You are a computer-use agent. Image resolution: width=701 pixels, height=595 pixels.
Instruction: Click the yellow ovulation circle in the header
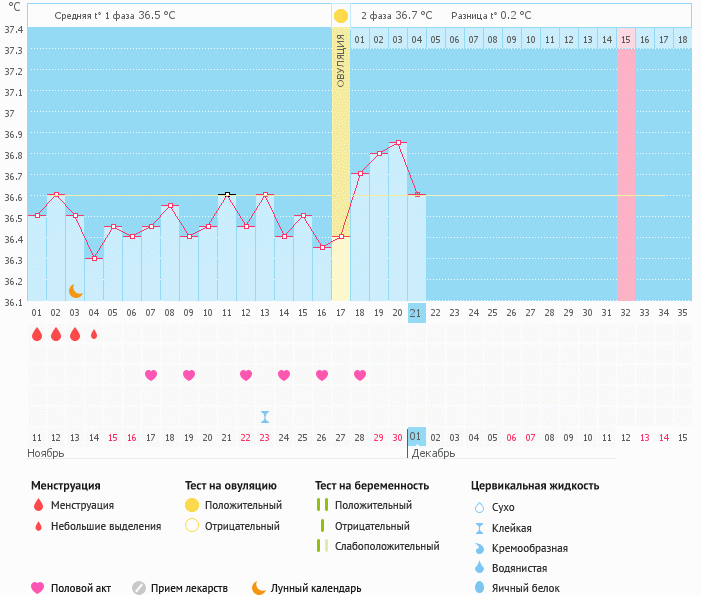tap(341, 16)
